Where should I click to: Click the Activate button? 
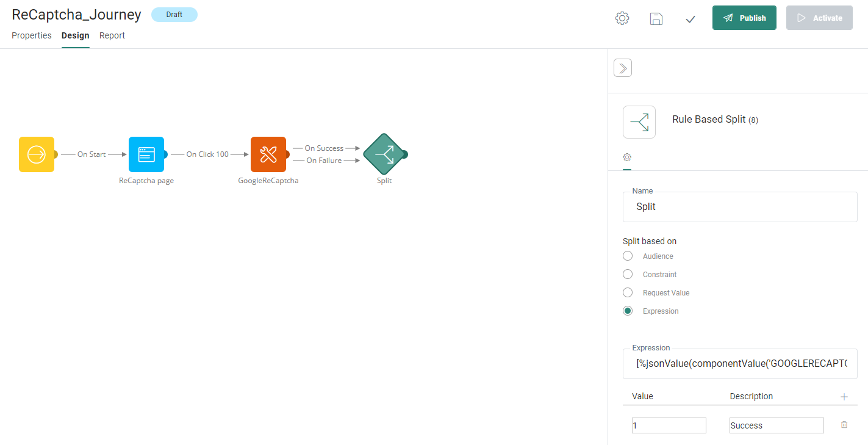819,18
